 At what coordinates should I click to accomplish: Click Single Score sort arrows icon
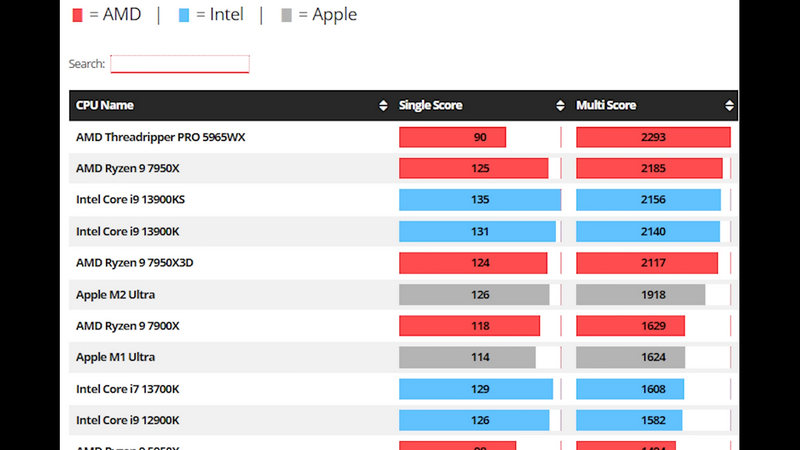(560, 106)
